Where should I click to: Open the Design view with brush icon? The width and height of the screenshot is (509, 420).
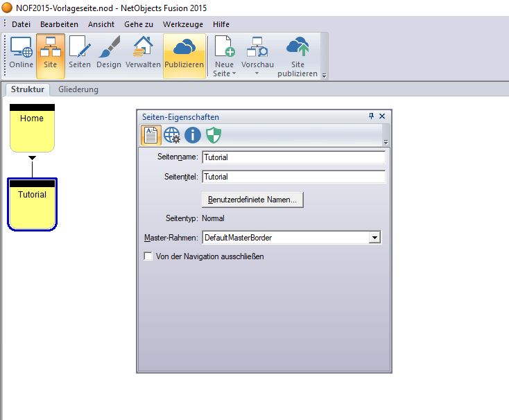tap(109, 54)
